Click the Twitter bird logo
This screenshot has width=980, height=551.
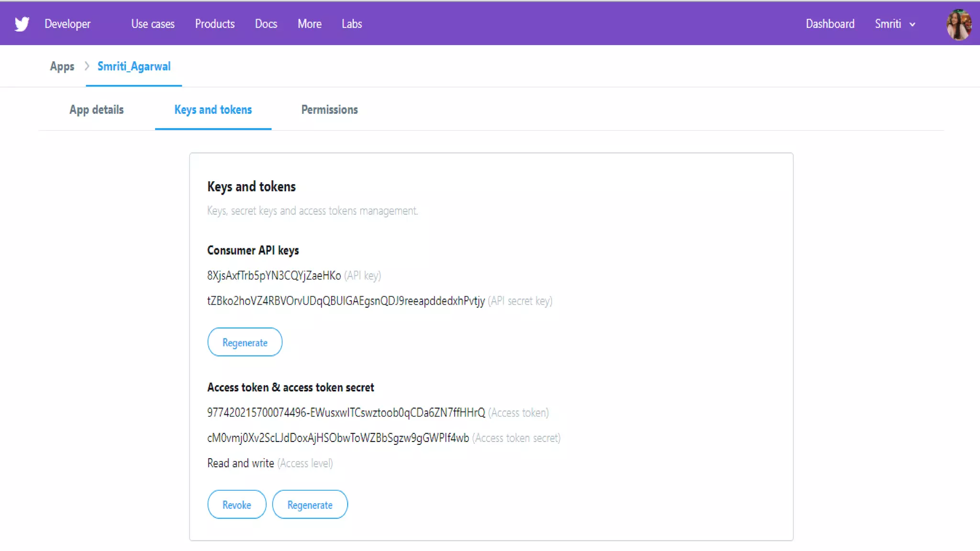(x=22, y=24)
